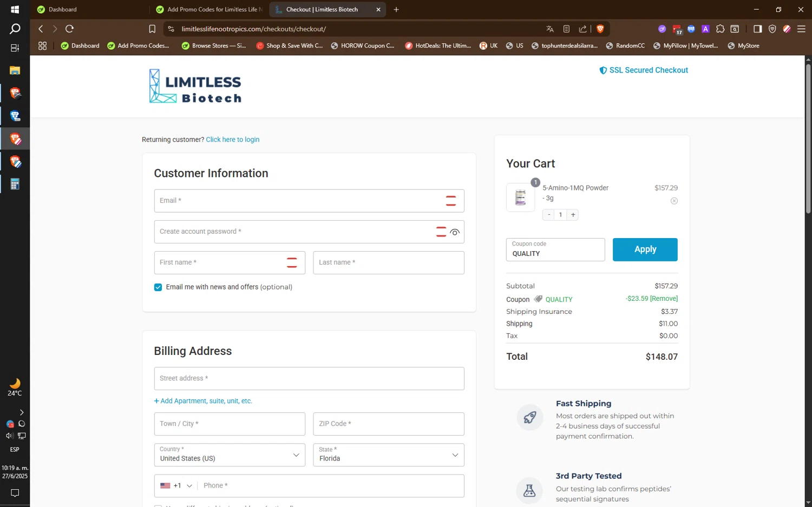
Task: Expand the Country dropdown United States (US)
Action: [230, 455]
